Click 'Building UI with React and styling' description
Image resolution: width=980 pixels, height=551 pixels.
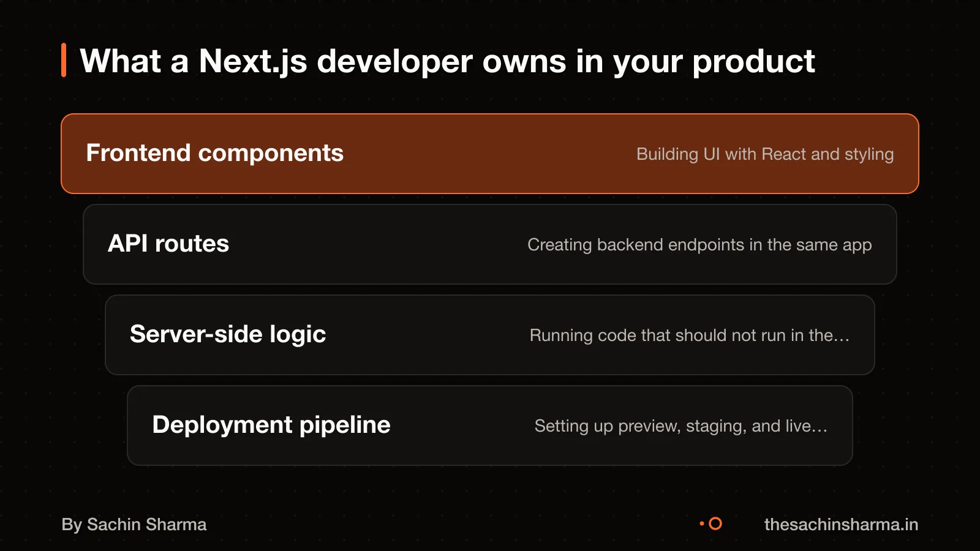[765, 154]
